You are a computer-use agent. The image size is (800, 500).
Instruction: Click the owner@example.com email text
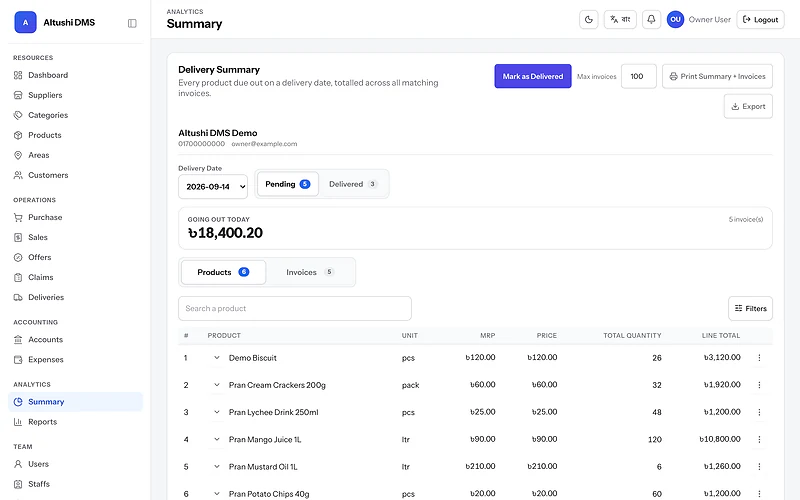[x=264, y=144]
